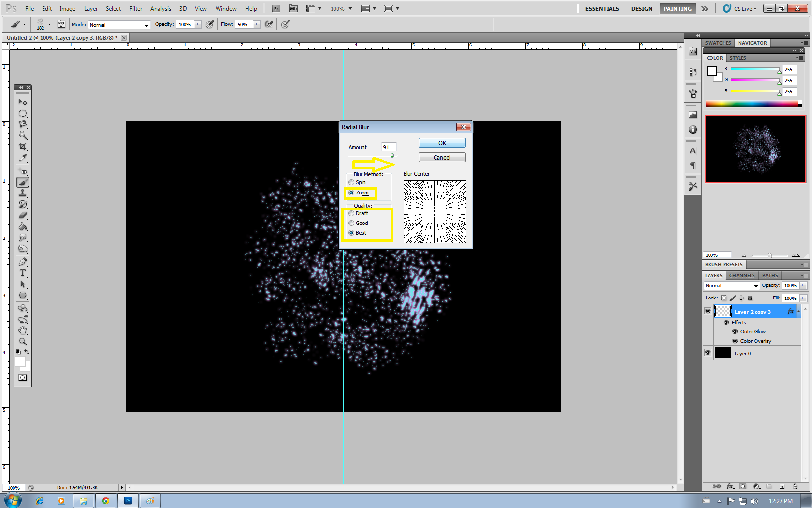The height and width of the screenshot is (508, 812).
Task: Hide Layer 2 copy 3 visibility
Action: pos(708,311)
